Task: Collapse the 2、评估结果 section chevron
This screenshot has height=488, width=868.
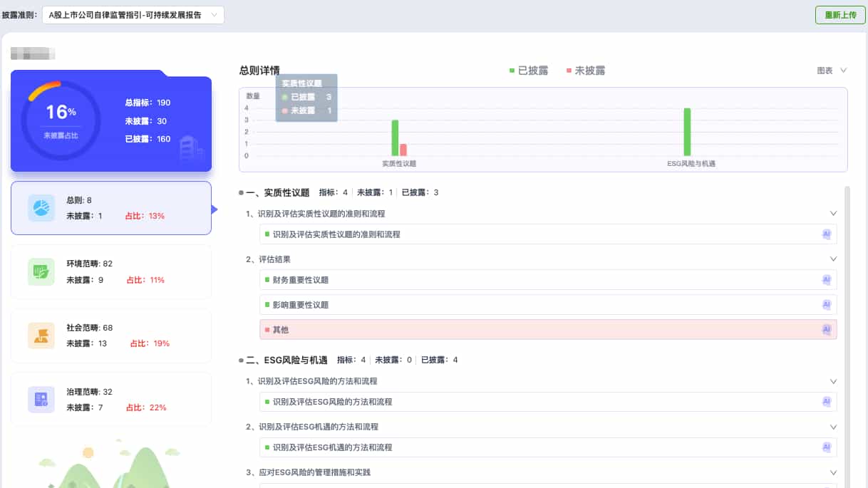Action: tap(833, 259)
